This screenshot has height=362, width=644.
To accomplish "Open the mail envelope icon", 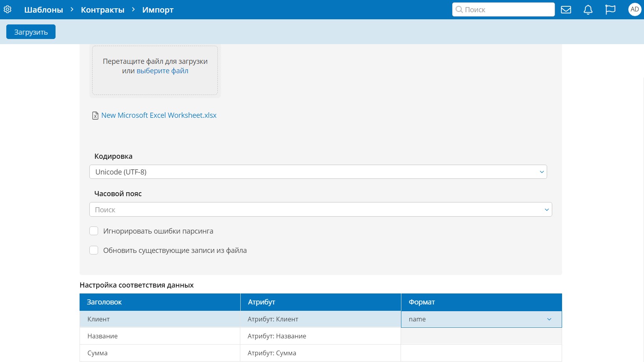I will pyautogui.click(x=566, y=9).
